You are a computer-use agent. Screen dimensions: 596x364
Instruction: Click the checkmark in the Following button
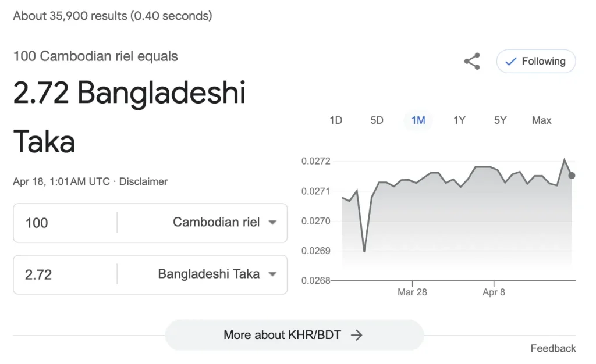[510, 61]
